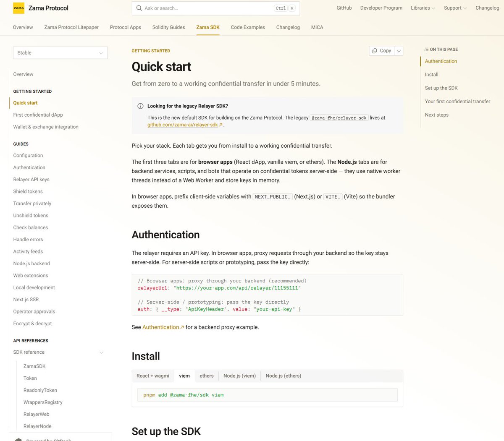The width and height of the screenshot is (504, 441).
Task: Open the Next.js SSR guide
Action: (26, 300)
